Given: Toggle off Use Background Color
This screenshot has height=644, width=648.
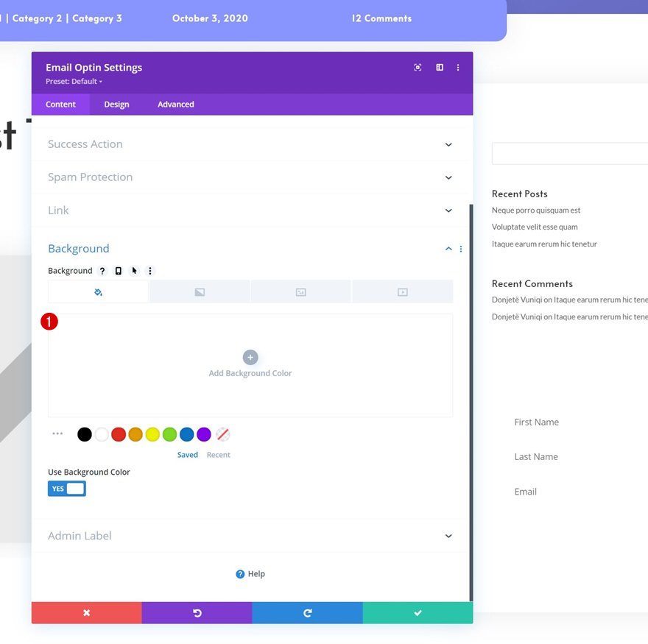Looking at the screenshot, I should [66, 488].
